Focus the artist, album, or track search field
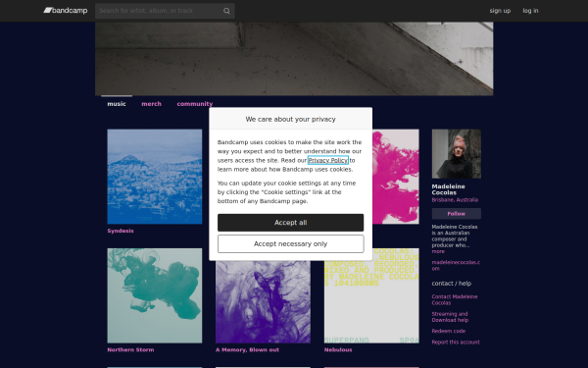The height and width of the screenshot is (368, 588). pyautogui.click(x=165, y=11)
